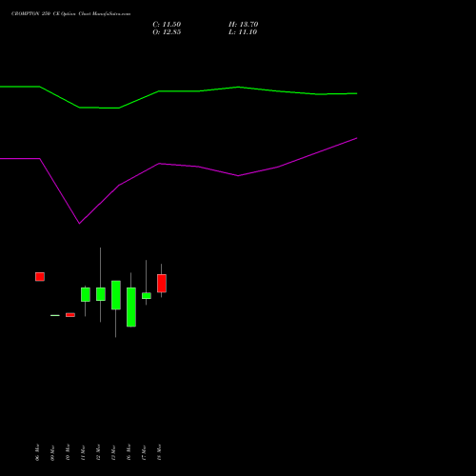This screenshot has height=476, width=476.
Task: Select the small red candle for 10 Mar
Action: tap(70, 315)
